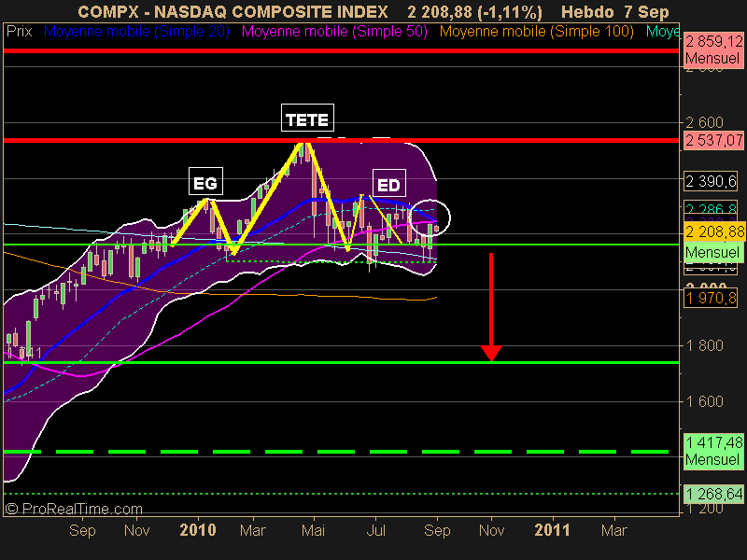Click the "2 600" price axis value
747x560 pixels.
pyautogui.click(x=704, y=123)
